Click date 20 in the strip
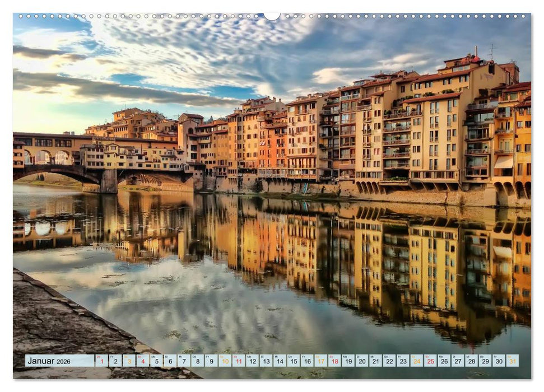Screen dimensions: 544x392 pyautogui.click(x=362, y=361)
